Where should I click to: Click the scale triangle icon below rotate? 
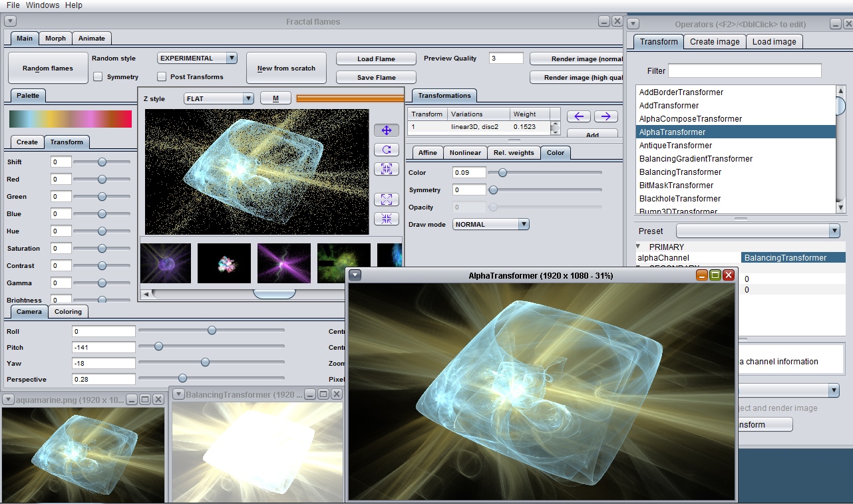(x=387, y=169)
